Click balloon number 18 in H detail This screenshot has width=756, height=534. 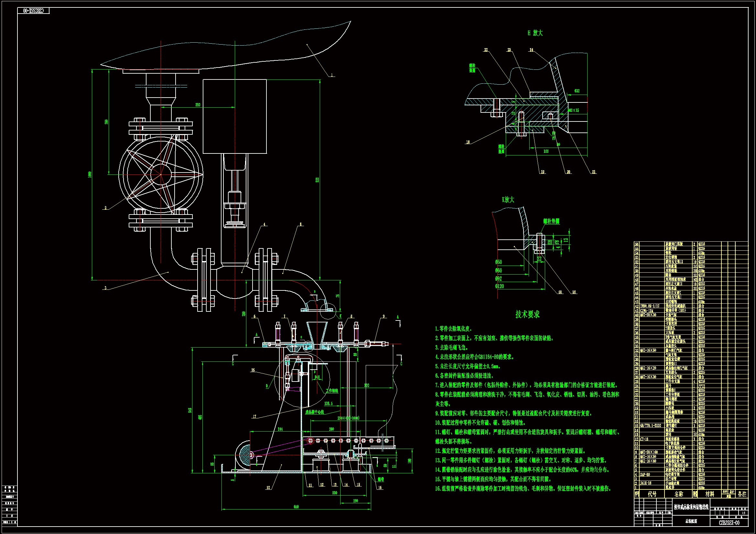click(x=468, y=142)
